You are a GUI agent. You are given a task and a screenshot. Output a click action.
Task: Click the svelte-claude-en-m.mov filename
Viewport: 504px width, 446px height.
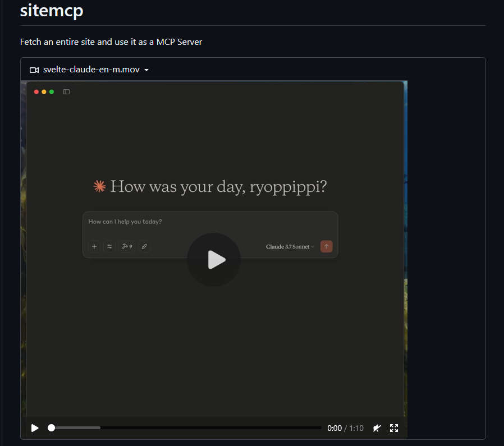(91, 70)
